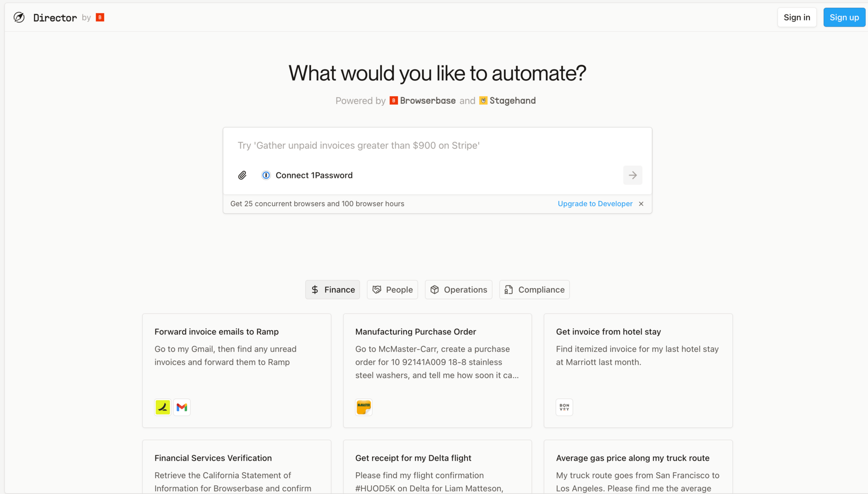Dismiss the upgrade banner with X

641,204
